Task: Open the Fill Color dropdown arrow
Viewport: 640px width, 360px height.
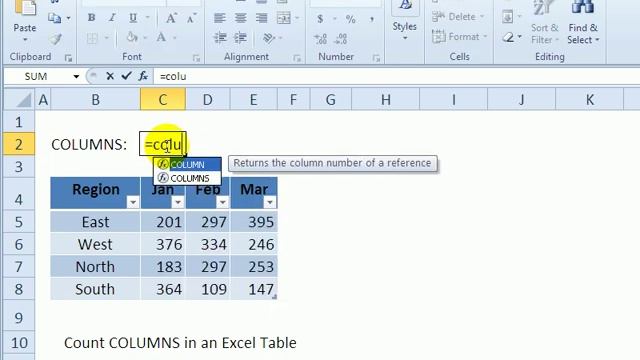Action: pyautogui.click(x=145, y=38)
